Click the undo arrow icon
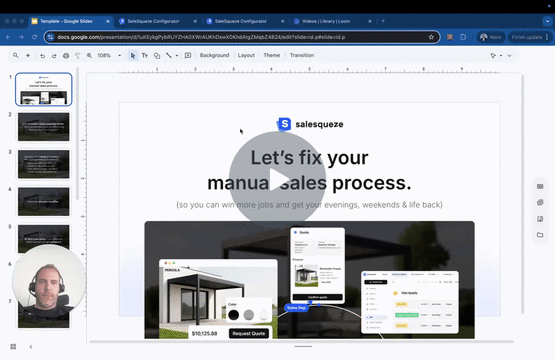The image size is (555, 360). 42,56
